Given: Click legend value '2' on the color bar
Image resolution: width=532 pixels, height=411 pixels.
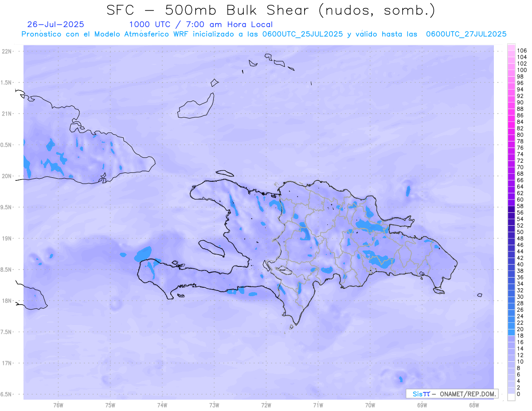Looking at the screenshot, I should [518, 388].
